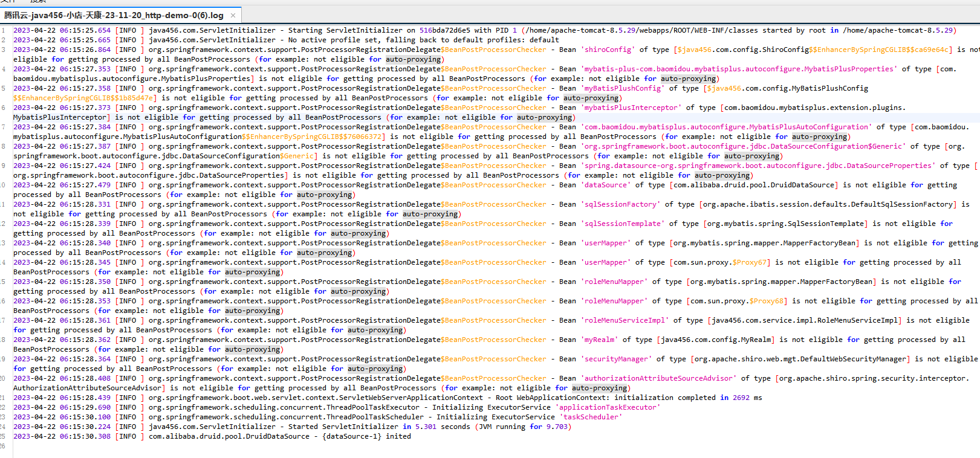Click the 'authorizationAttributeSourceAdvisor' string
980x458 pixels.
658,378
